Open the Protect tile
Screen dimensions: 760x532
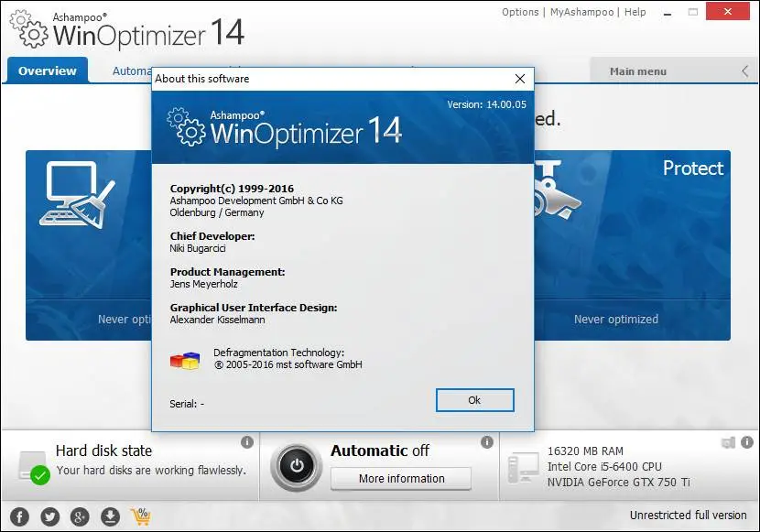click(633, 245)
